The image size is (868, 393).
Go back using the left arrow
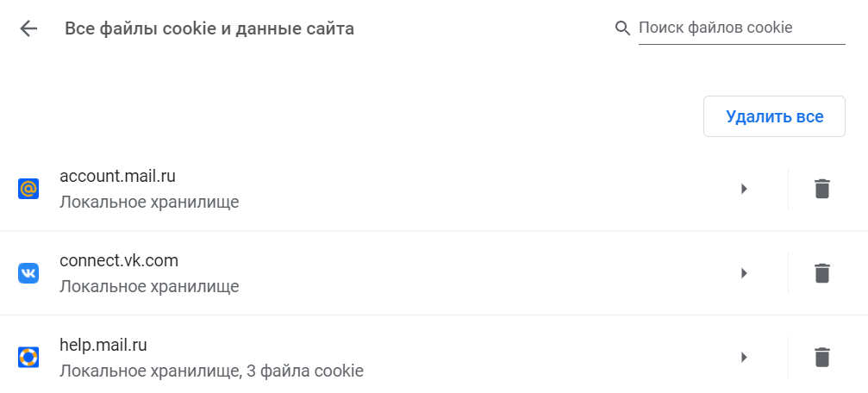click(28, 28)
